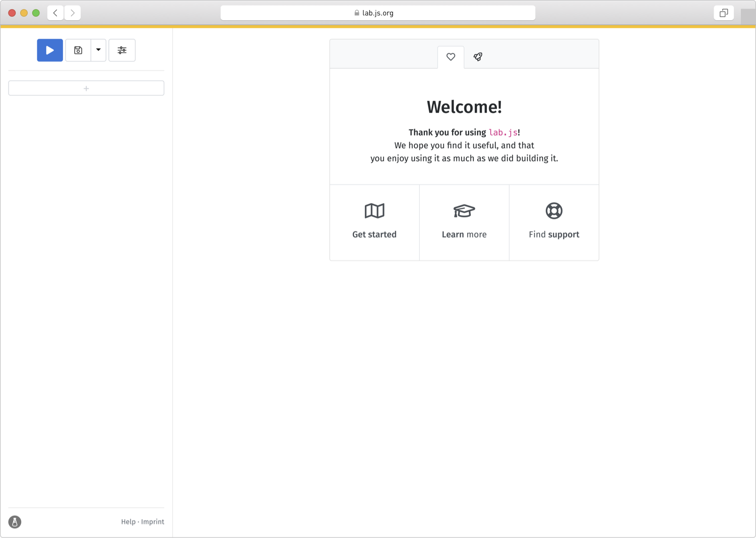Switch to the rocket tab
756x538 pixels.
[x=478, y=57]
